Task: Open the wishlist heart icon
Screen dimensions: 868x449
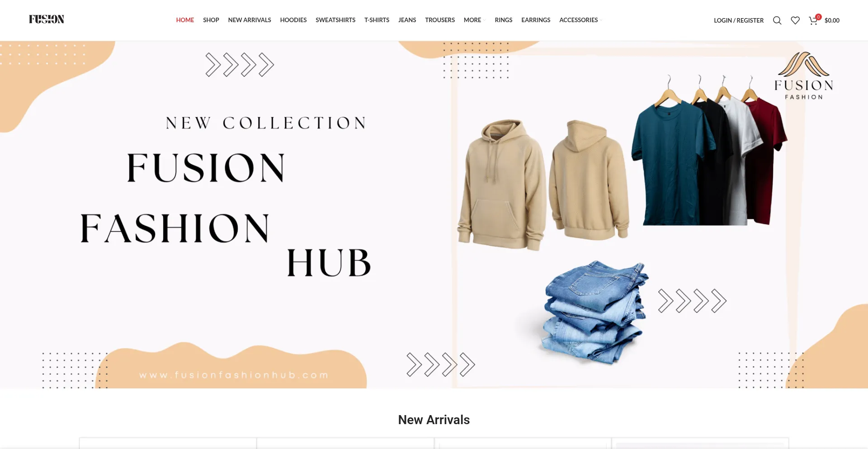Action: coord(795,20)
